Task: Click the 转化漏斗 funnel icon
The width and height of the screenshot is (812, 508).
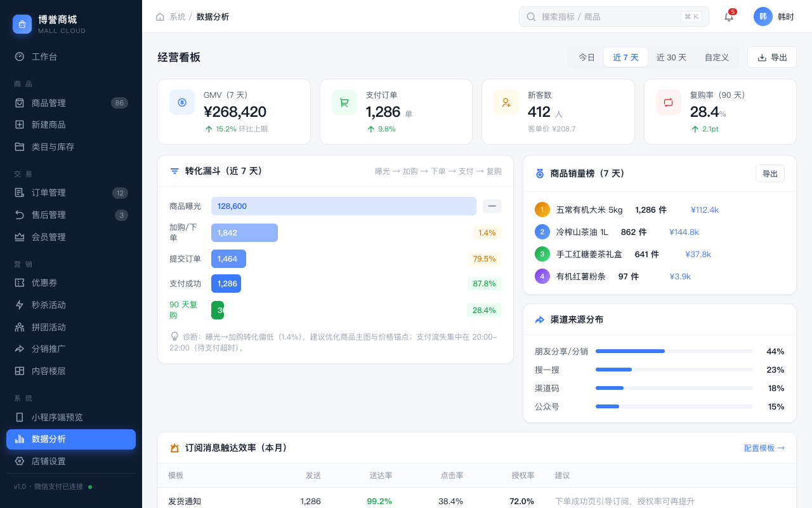Action: pyautogui.click(x=174, y=171)
